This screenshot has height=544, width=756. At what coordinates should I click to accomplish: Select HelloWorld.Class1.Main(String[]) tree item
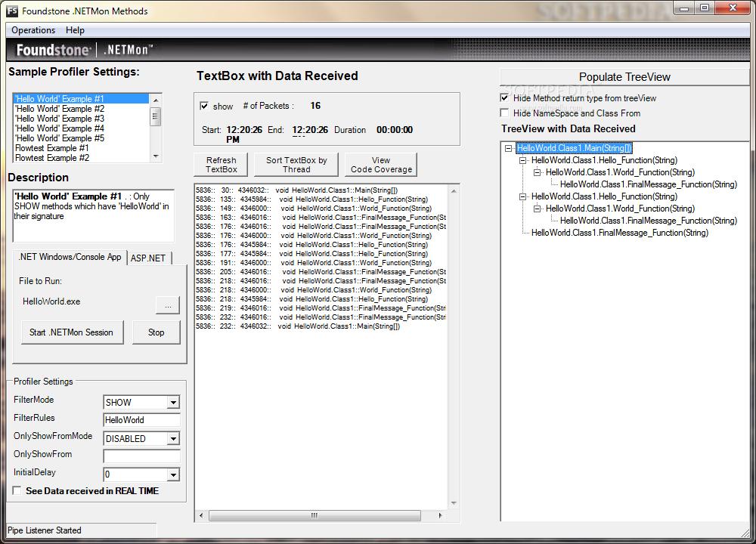pyautogui.click(x=575, y=148)
